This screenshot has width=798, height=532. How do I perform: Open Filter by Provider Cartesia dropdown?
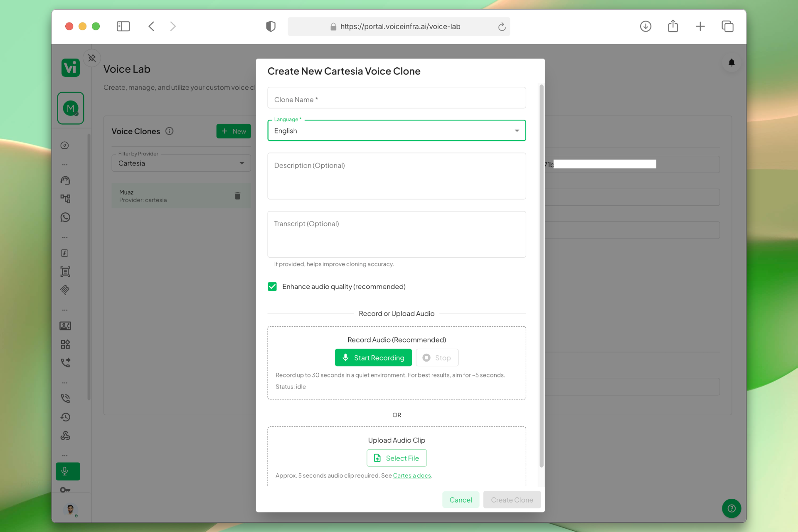181,163
